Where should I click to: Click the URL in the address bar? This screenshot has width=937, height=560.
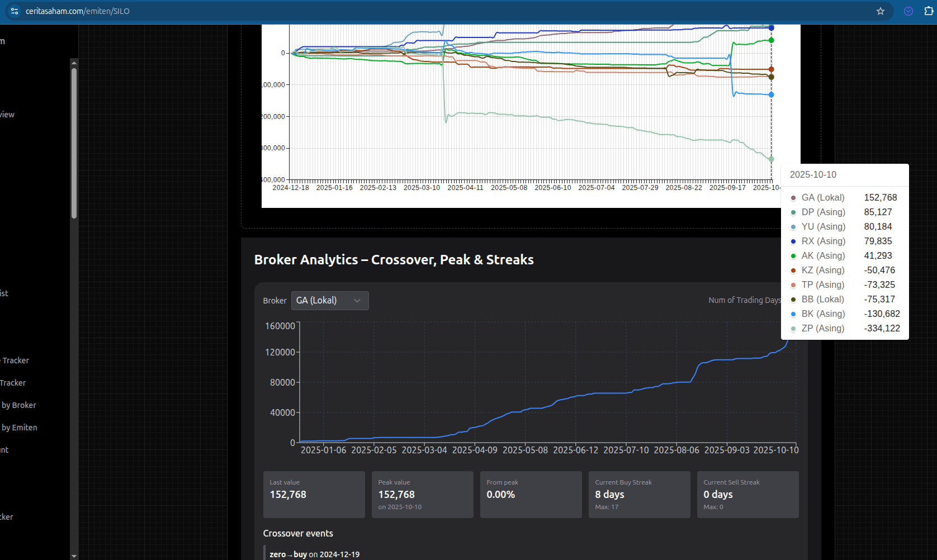click(x=78, y=11)
